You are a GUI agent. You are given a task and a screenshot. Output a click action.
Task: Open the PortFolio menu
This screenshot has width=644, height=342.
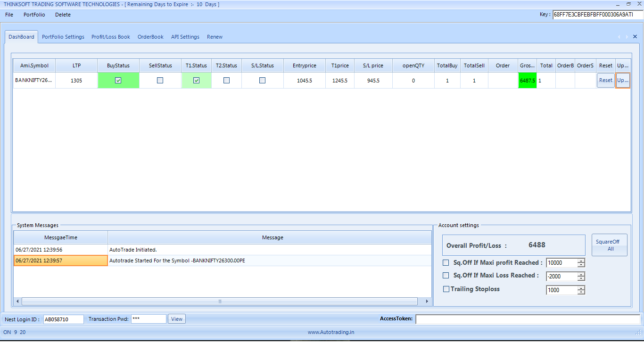34,15
